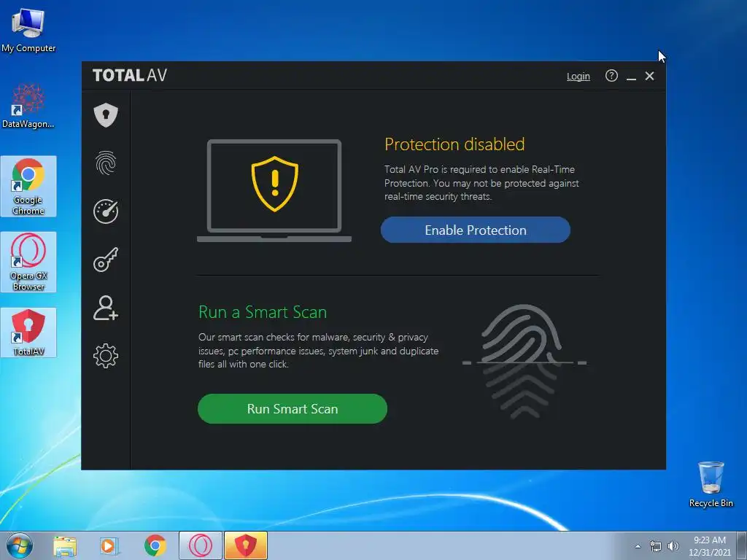Open the fingerprint privacy section in sidebar
Screen dimensions: 747x560
click(106, 163)
